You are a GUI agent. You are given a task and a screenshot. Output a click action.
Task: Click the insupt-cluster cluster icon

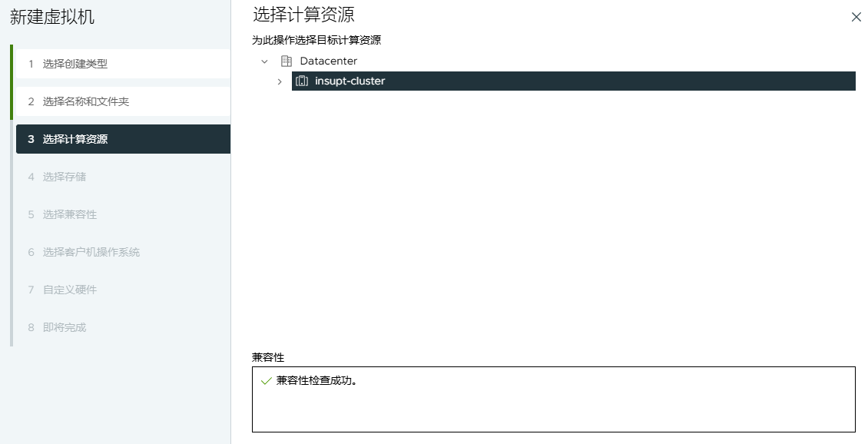(302, 81)
